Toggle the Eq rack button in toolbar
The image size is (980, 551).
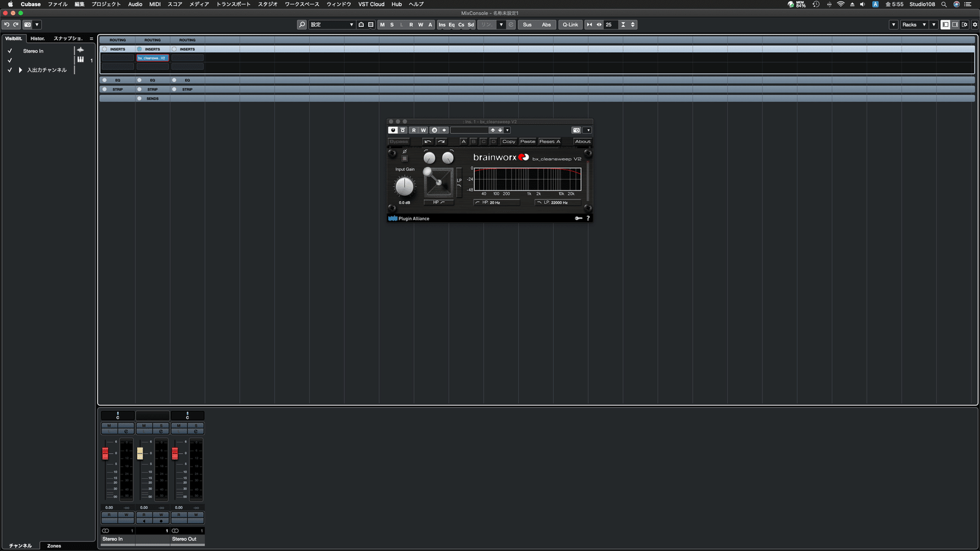coord(451,24)
